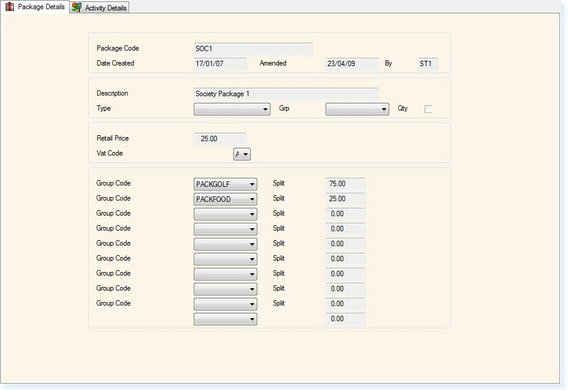Click the Type label
The height and width of the screenshot is (391, 568).
pyautogui.click(x=104, y=108)
